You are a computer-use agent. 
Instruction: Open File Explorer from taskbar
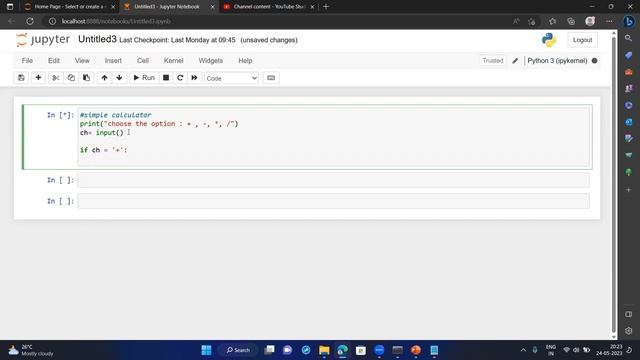tap(324, 350)
